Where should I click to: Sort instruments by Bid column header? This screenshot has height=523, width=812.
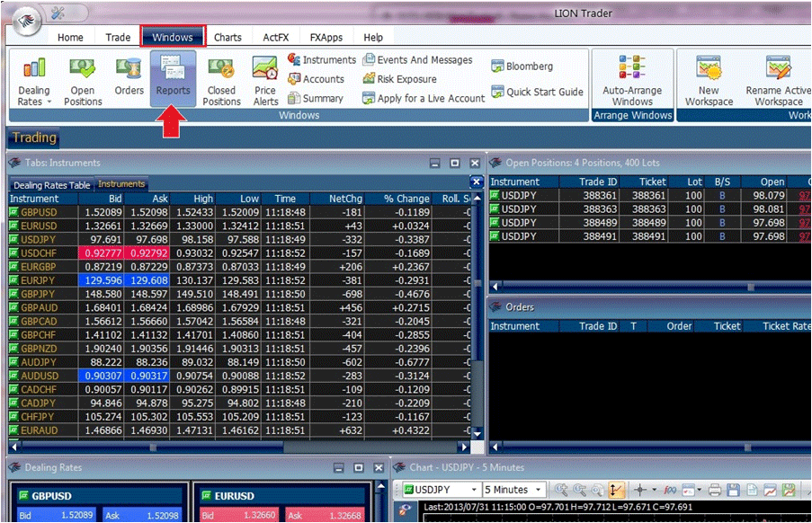pos(101,199)
